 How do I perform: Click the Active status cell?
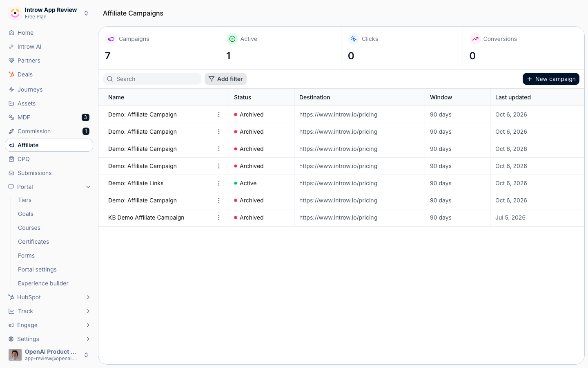pos(261,183)
